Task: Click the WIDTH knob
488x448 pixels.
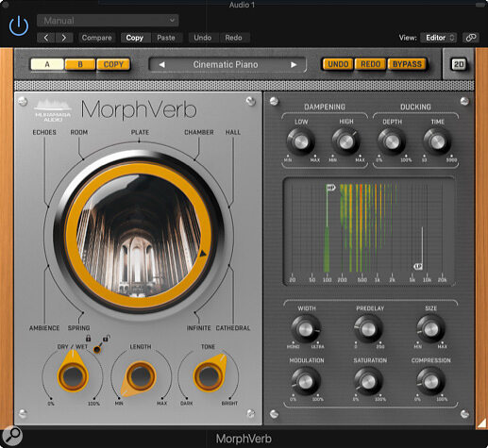Action: click(306, 329)
